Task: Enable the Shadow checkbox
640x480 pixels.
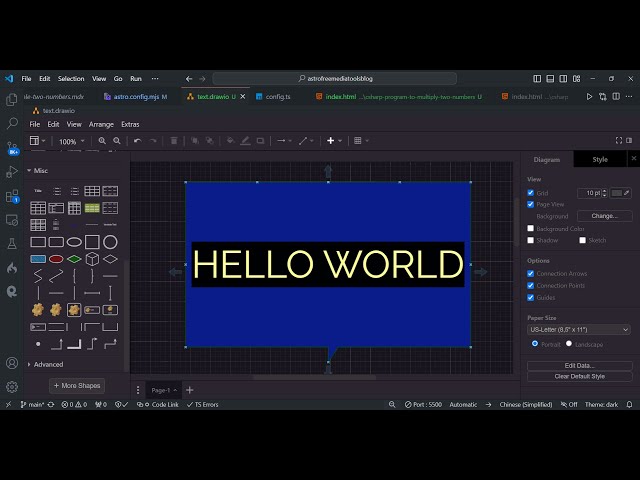Action: (531, 240)
